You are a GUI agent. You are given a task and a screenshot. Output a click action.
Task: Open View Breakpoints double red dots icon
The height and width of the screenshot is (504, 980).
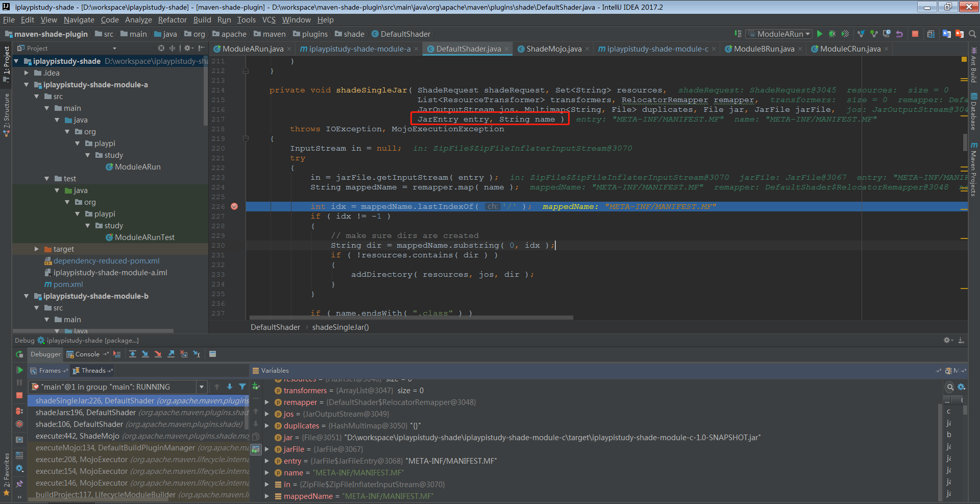click(19, 411)
